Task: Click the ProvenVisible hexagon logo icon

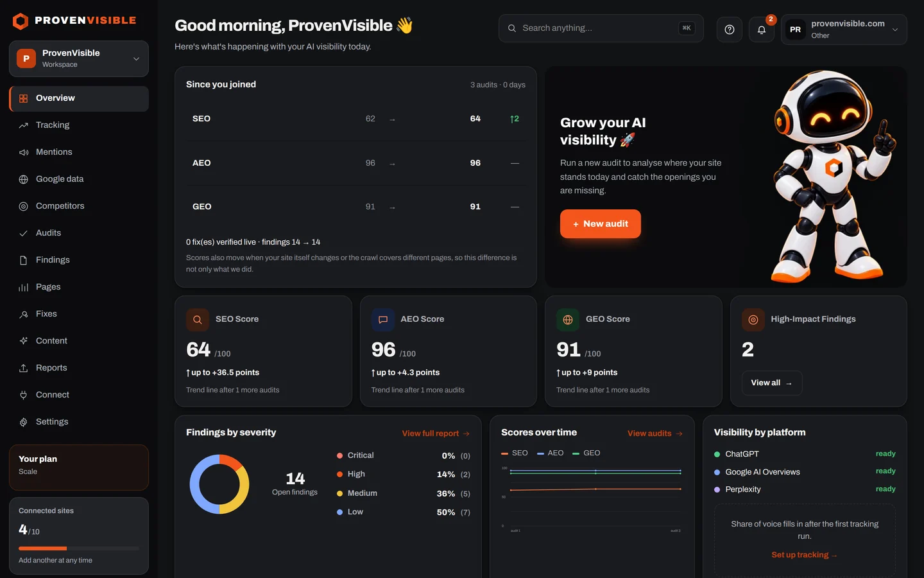Action: [21, 21]
